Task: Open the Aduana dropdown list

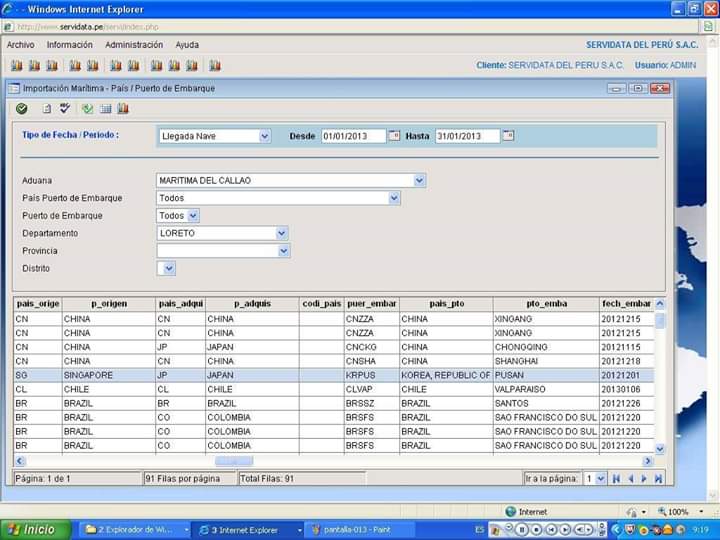Action: point(419,181)
